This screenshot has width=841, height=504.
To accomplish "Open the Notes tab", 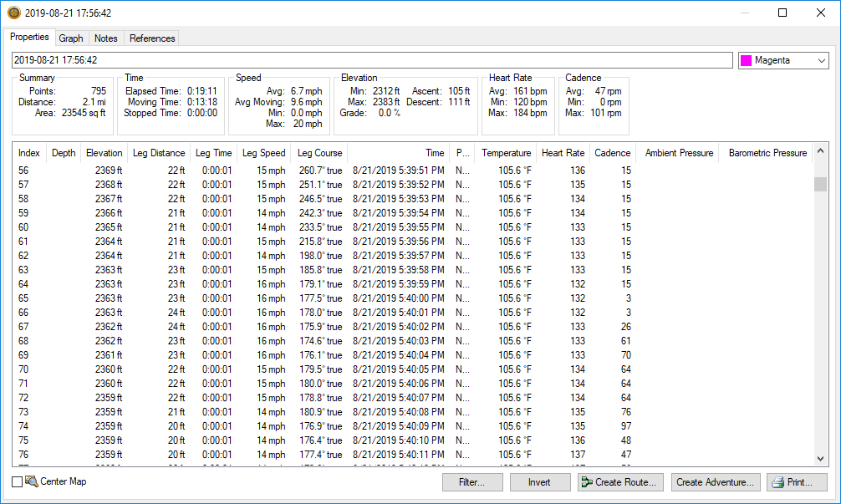I will [x=105, y=38].
